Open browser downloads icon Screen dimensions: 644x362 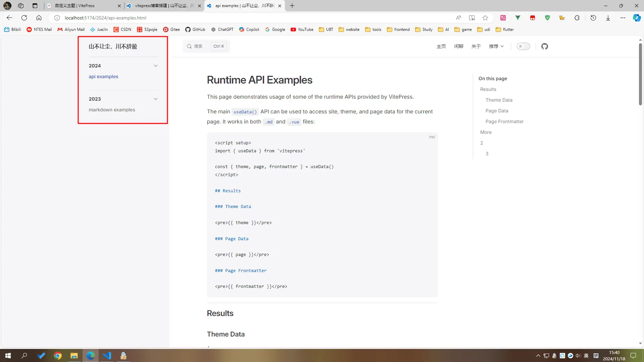pyautogui.click(x=608, y=18)
